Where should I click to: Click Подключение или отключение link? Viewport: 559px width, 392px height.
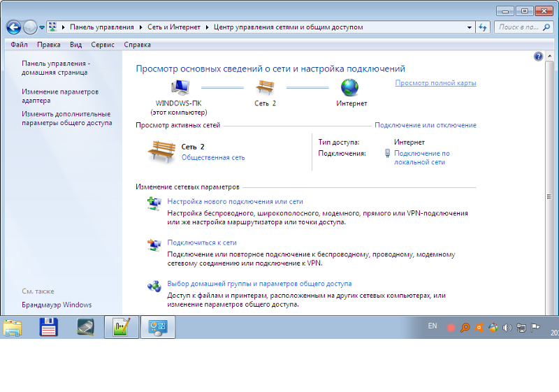click(x=426, y=125)
